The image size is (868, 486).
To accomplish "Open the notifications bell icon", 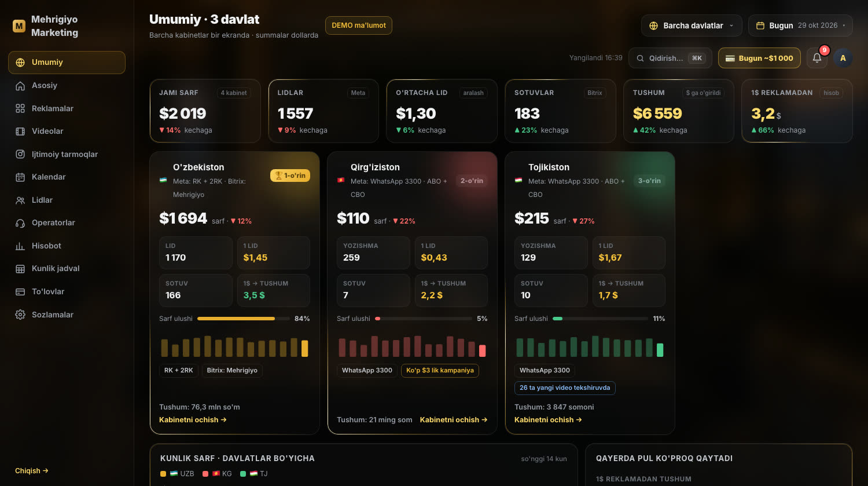I will [x=816, y=58].
